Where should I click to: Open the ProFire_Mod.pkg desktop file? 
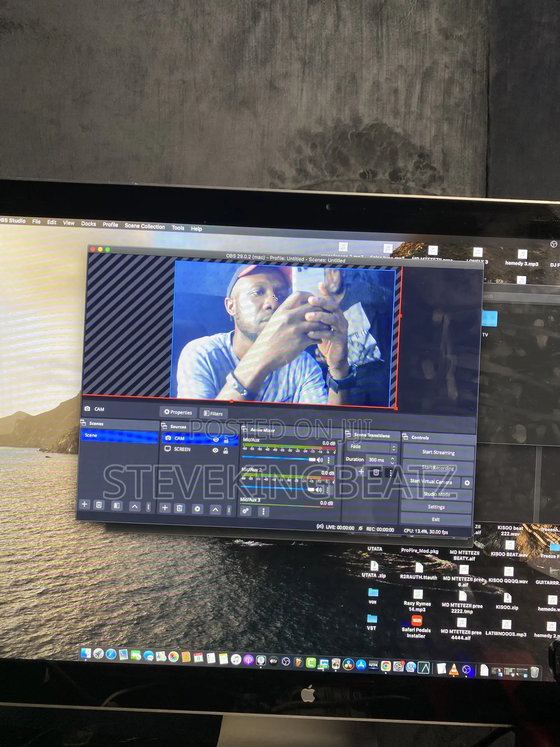click(x=419, y=551)
